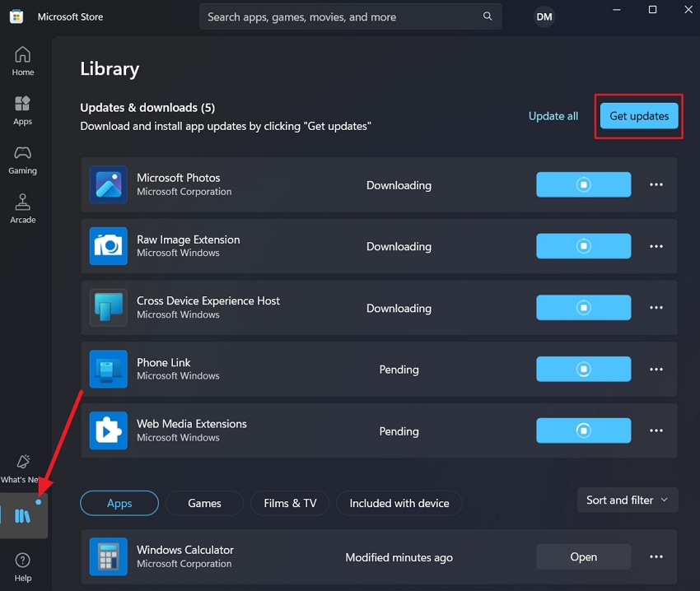700x591 pixels.
Task: Close the Microsoft Store window
Action: click(x=688, y=9)
